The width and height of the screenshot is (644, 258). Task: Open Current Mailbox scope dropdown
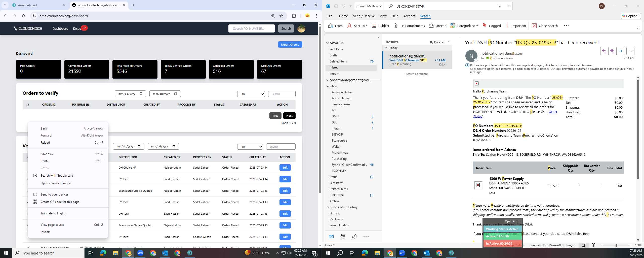pos(369,6)
